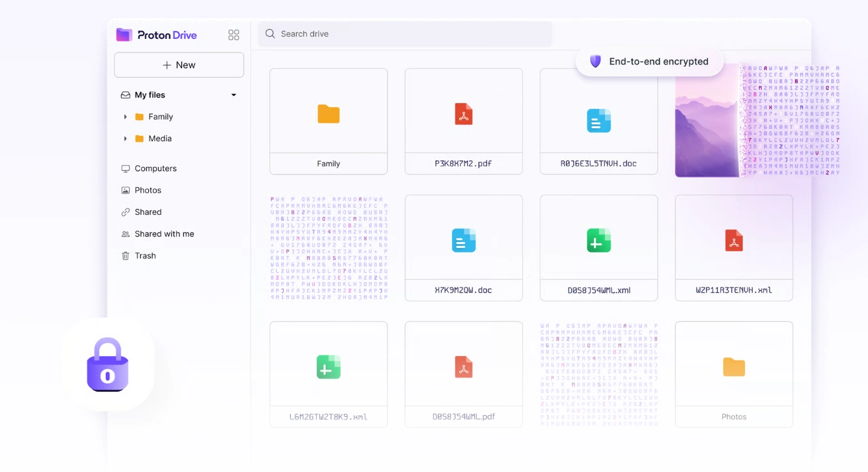Open the R0J6E3L5TNVH.doc document
The height and width of the screenshot is (472, 868).
click(599, 121)
